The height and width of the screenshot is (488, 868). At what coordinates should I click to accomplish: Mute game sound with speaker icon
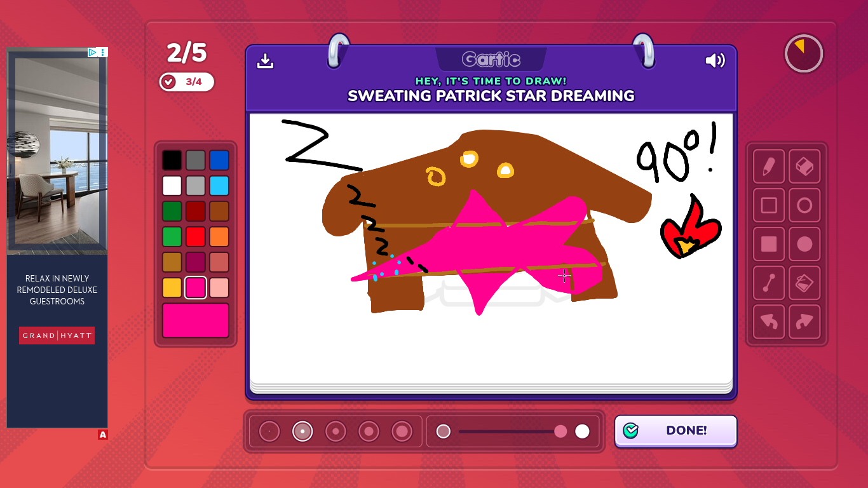pyautogui.click(x=715, y=60)
